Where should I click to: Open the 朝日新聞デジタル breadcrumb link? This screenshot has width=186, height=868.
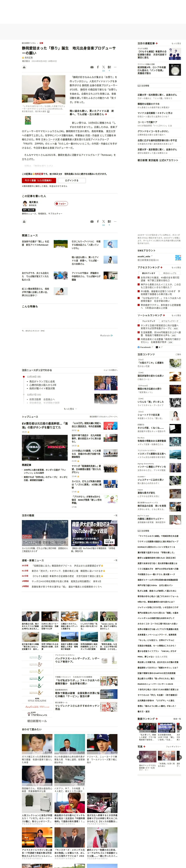pyautogui.click(x=29, y=43)
